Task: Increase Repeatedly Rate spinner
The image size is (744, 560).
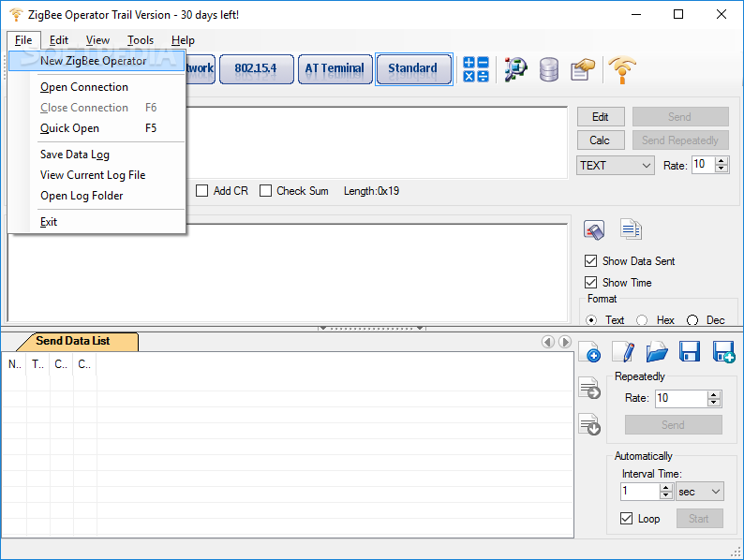Action: click(714, 394)
